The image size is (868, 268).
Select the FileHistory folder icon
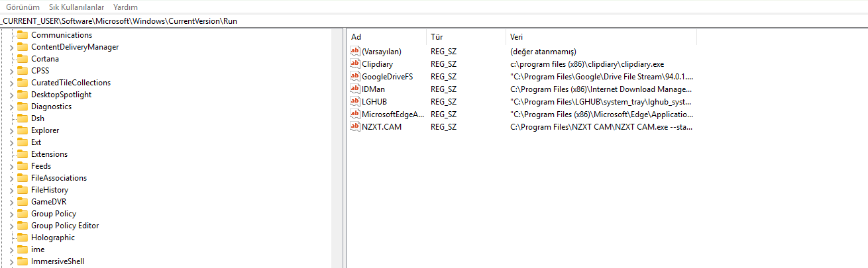point(22,190)
